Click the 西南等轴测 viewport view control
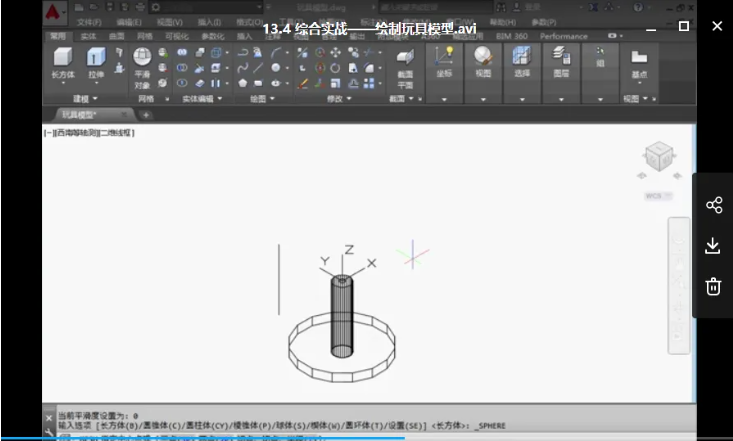Screen dimensions: 733x441 coord(78,133)
